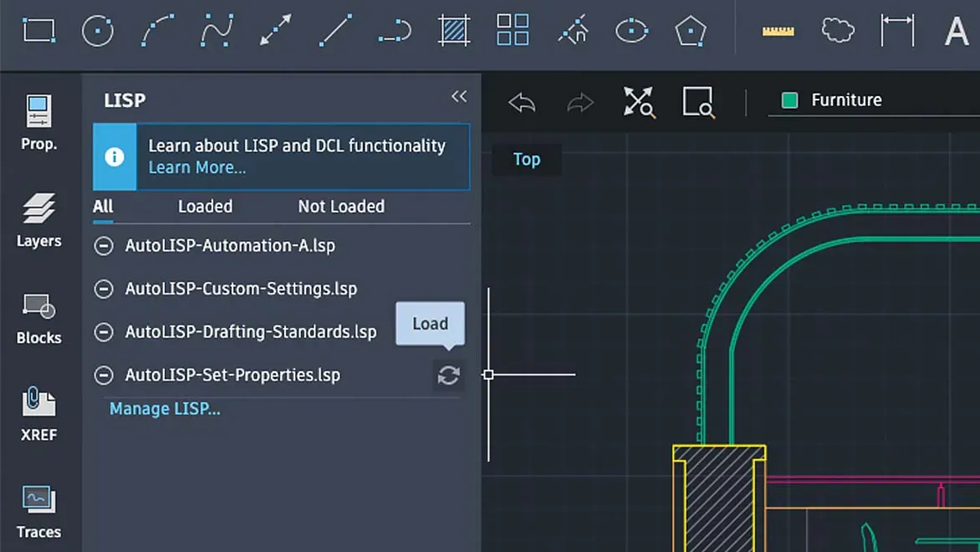
Task: Open the Manage LISP link
Action: click(165, 408)
